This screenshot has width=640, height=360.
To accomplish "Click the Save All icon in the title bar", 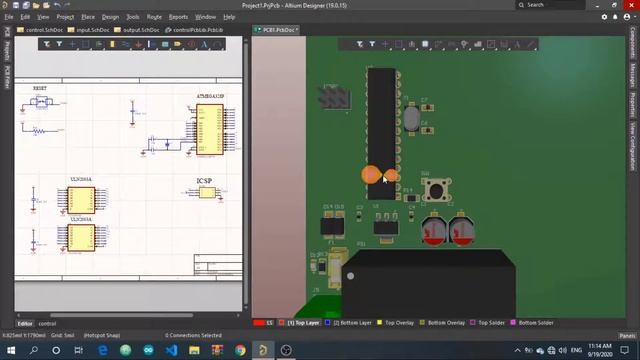I will tap(26, 5).
